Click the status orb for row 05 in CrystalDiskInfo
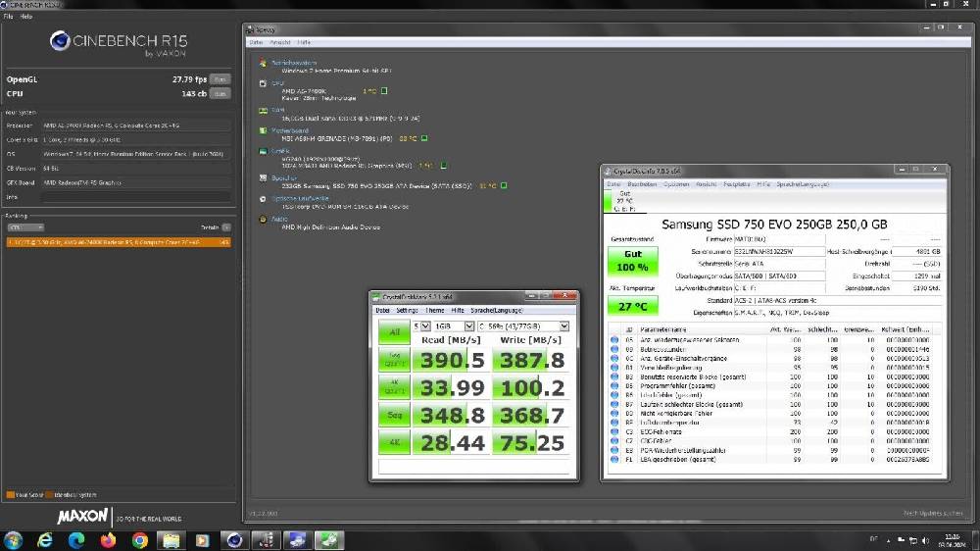980x551 pixels. 614,340
